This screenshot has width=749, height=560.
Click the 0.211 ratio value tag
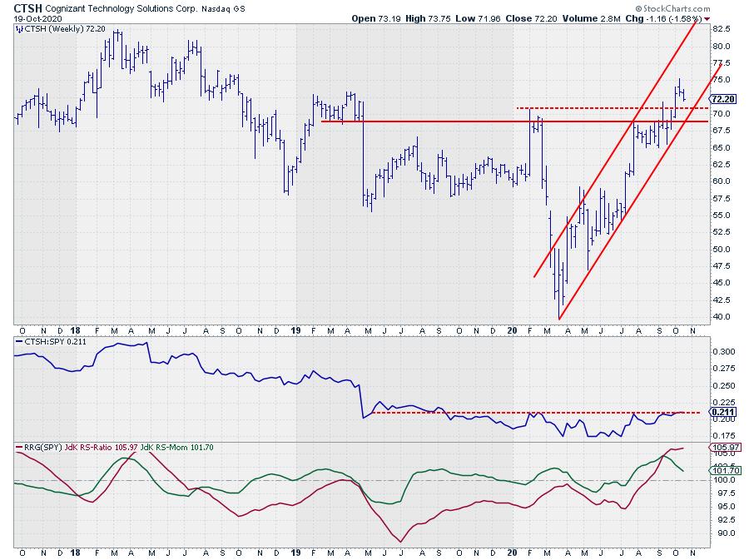721,412
